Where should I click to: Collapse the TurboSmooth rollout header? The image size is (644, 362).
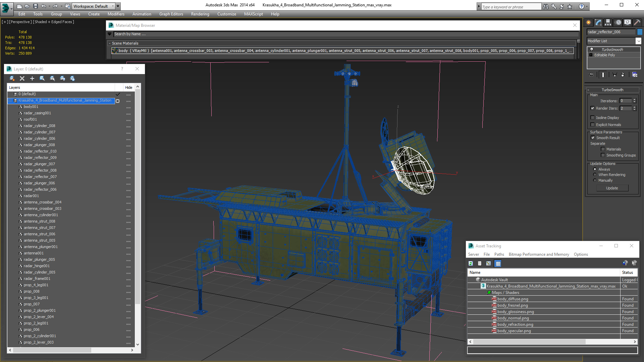(612, 90)
